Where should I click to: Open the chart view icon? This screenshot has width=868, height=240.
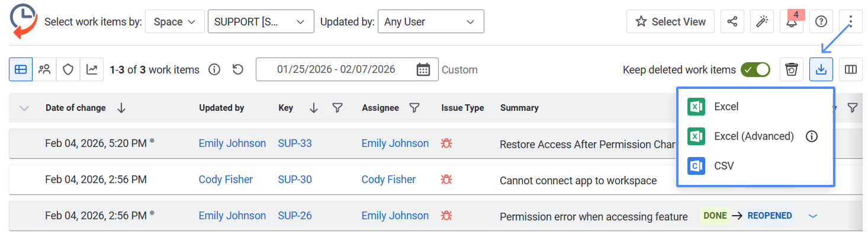click(92, 69)
